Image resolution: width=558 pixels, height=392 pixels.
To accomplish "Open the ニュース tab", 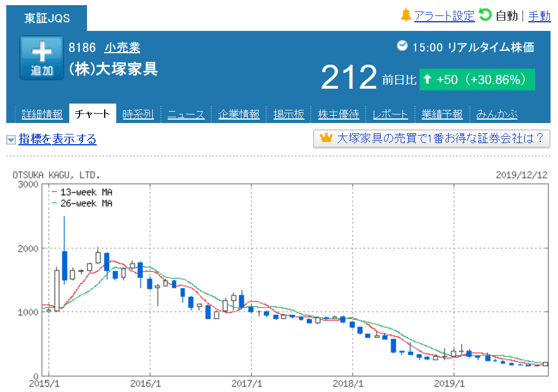I will coord(186,114).
